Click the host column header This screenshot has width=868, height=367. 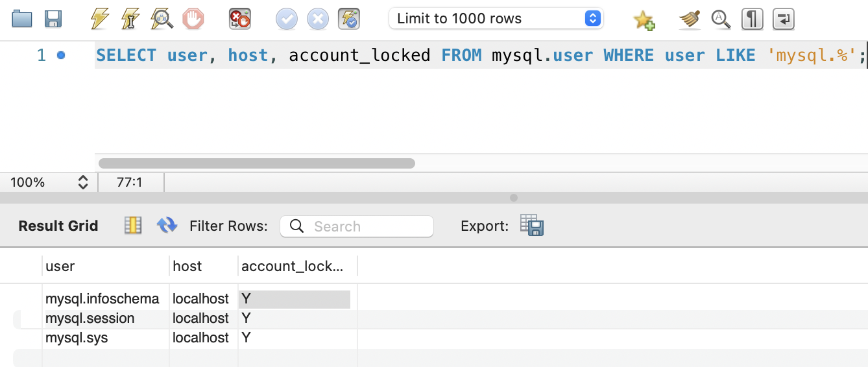[x=204, y=266]
